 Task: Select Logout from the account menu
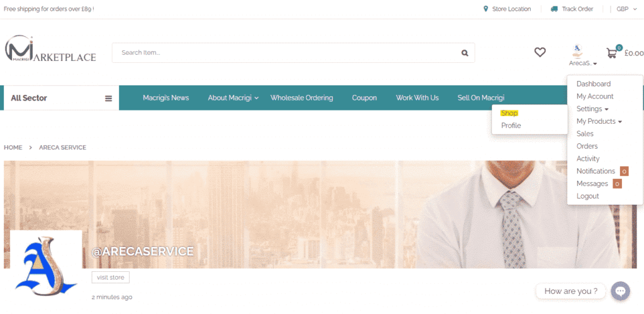click(x=588, y=197)
